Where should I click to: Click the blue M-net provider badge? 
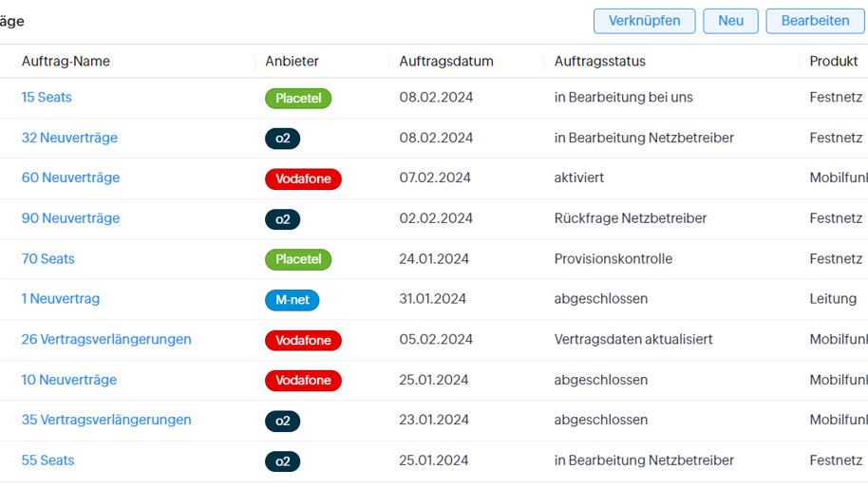point(292,300)
